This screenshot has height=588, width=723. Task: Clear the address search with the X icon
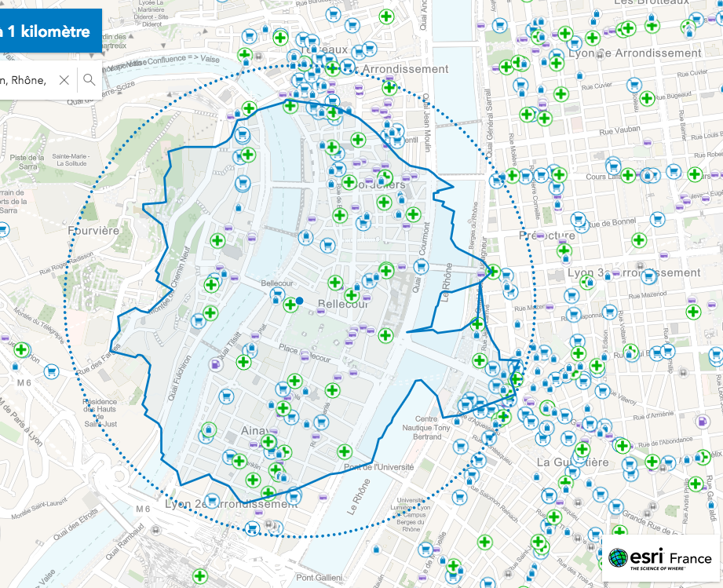click(64, 80)
